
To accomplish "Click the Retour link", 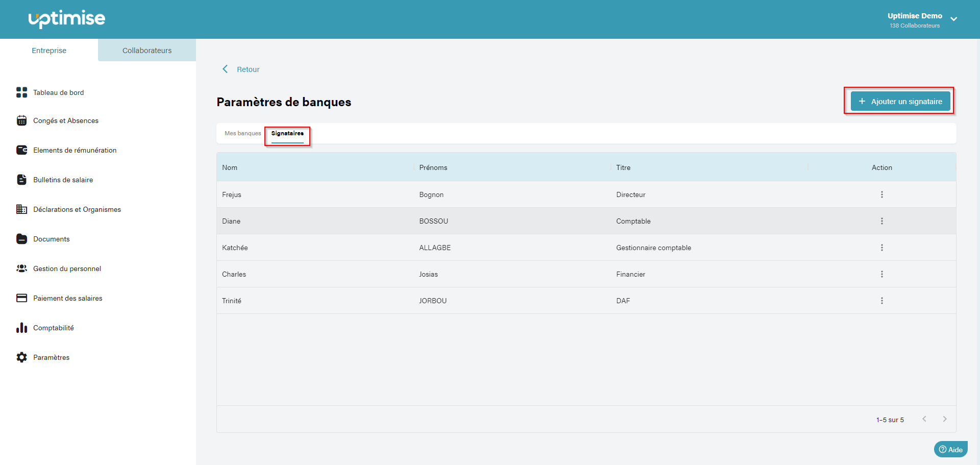I will tap(248, 69).
